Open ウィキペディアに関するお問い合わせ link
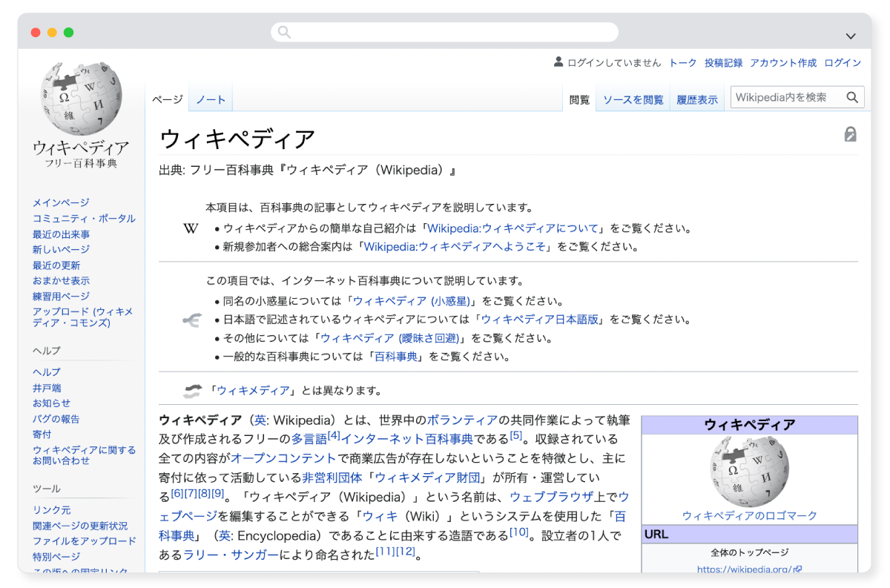Image resolution: width=890 pixels, height=588 pixels. (x=85, y=455)
